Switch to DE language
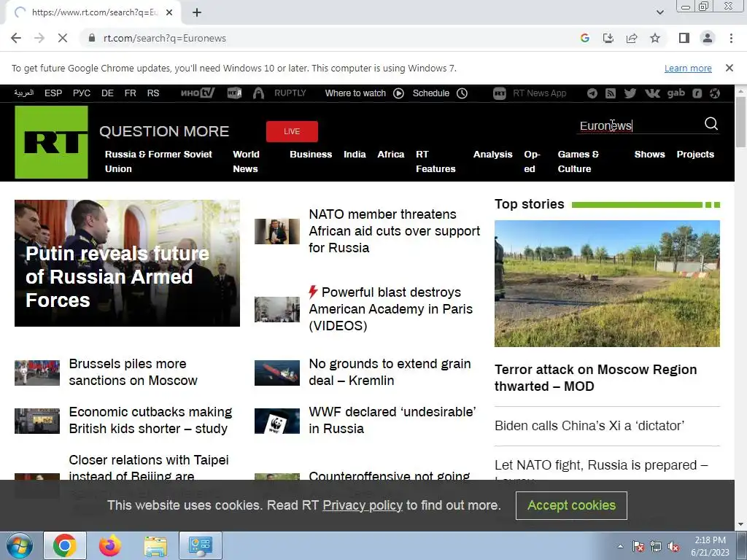The width and height of the screenshot is (747, 560). (107, 93)
